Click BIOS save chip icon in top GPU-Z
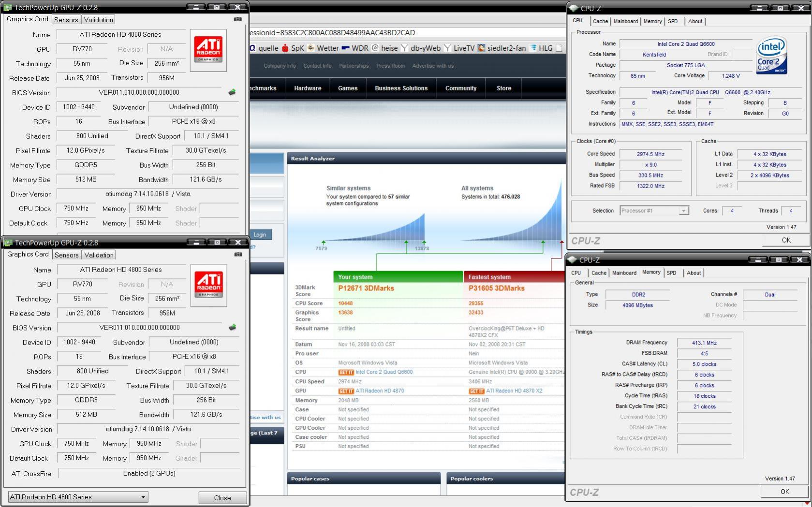Viewport: 812px width, 507px height. (x=232, y=92)
